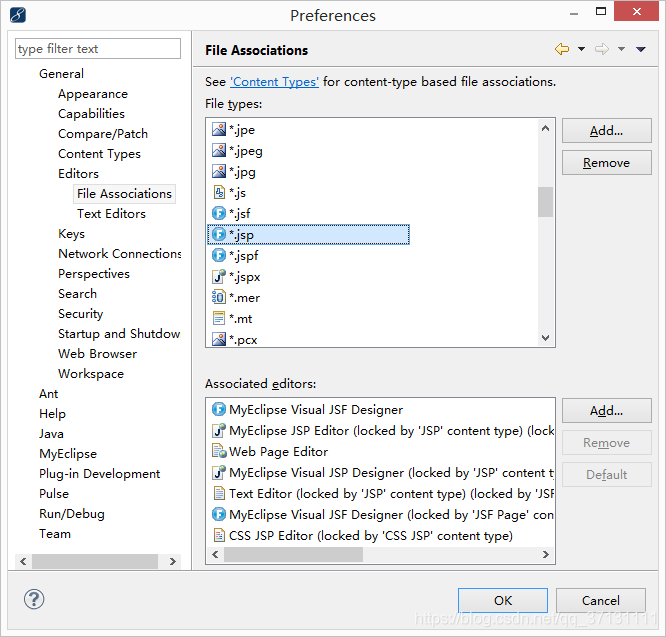Open the Appearance preferences page
The image size is (666, 637).
(x=93, y=94)
